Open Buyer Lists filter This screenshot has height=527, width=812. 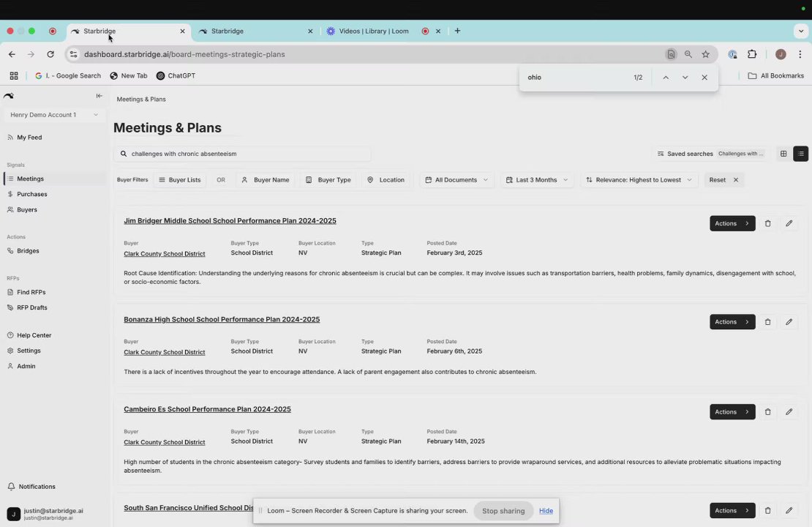click(x=179, y=180)
